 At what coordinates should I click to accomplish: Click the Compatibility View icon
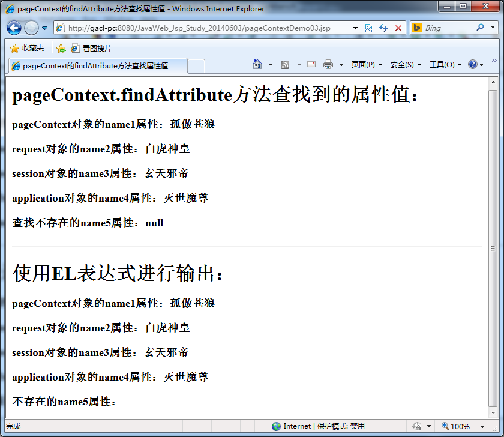368,28
